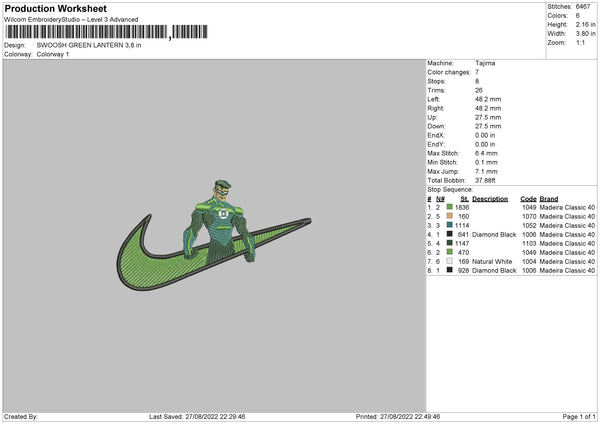Screen dimensions: 600x424
Task: Click the Down value '27.5 mm'
Action: pyautogui.click(x=488, y=126)
